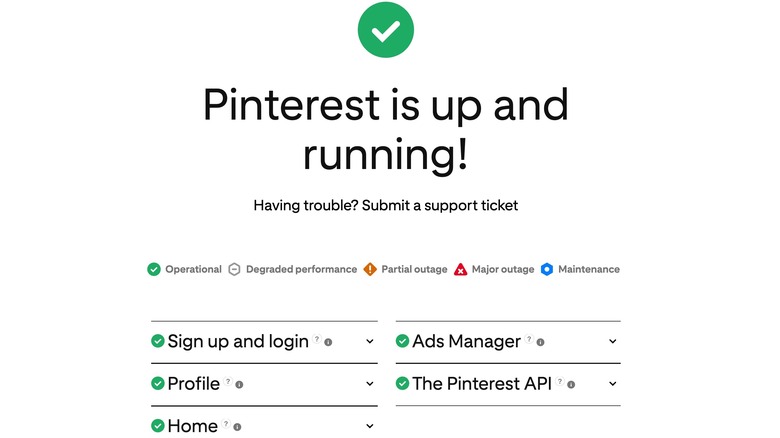
Task: Click the info icon beside Ads Manager
Action: tap(541, 341)
